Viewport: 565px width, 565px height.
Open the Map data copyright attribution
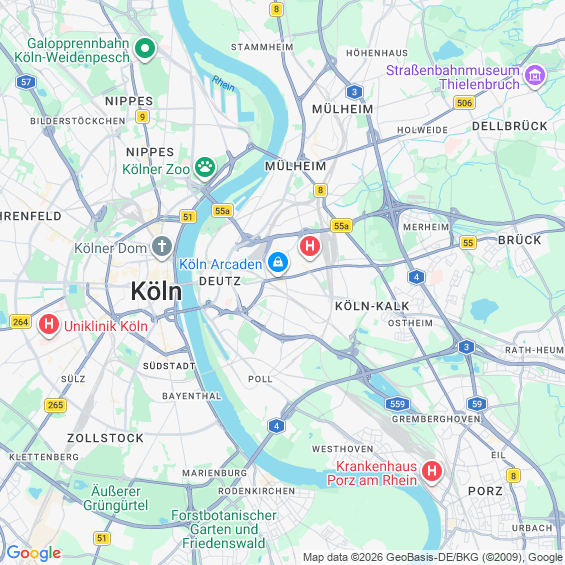pos(433,557)
